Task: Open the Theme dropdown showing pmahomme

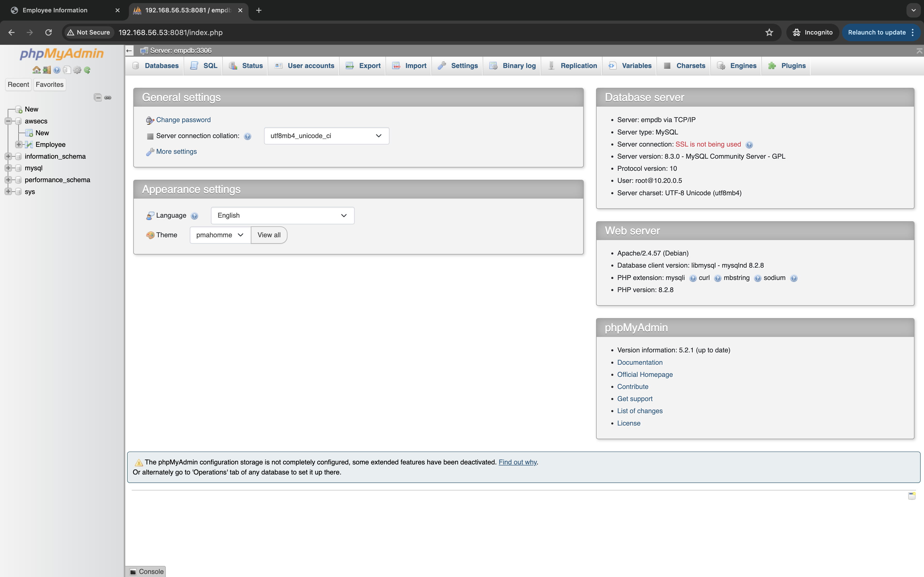Action: 220,235
